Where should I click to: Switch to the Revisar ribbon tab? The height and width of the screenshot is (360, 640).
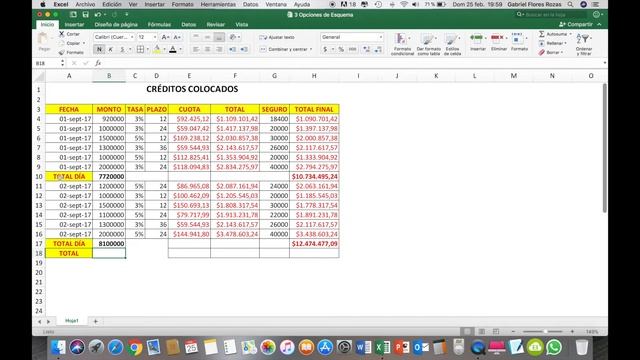point(216,24)
